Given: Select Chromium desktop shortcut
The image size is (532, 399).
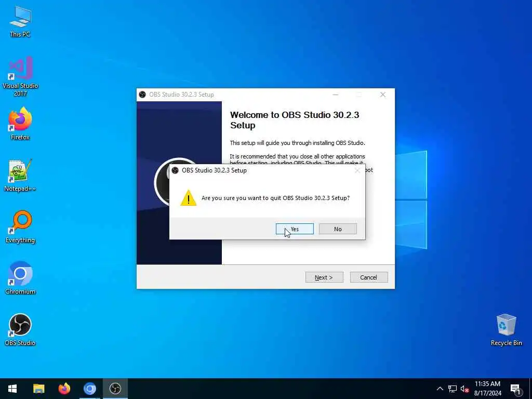Looking at the screenshot, I should coord(20,278).
